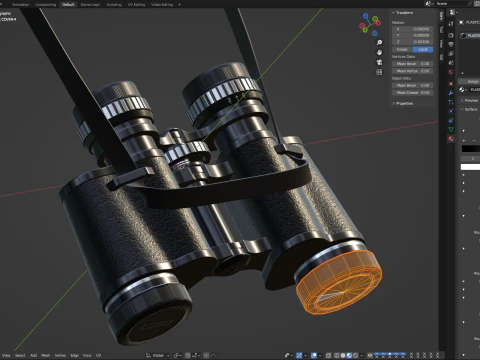Open the Object Data green triangle tab
480x360 pixels.
[x=451, y=129]
